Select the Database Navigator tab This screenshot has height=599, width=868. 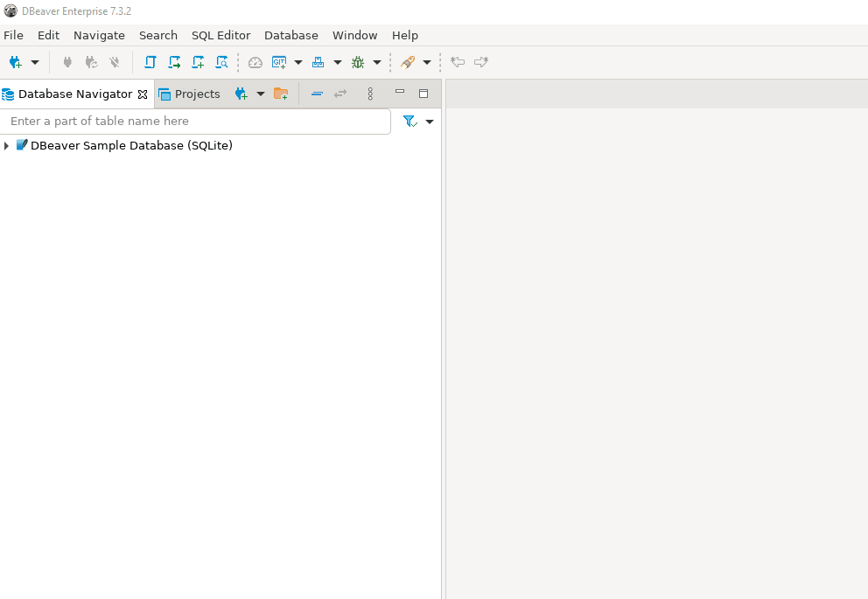(74, 94)
